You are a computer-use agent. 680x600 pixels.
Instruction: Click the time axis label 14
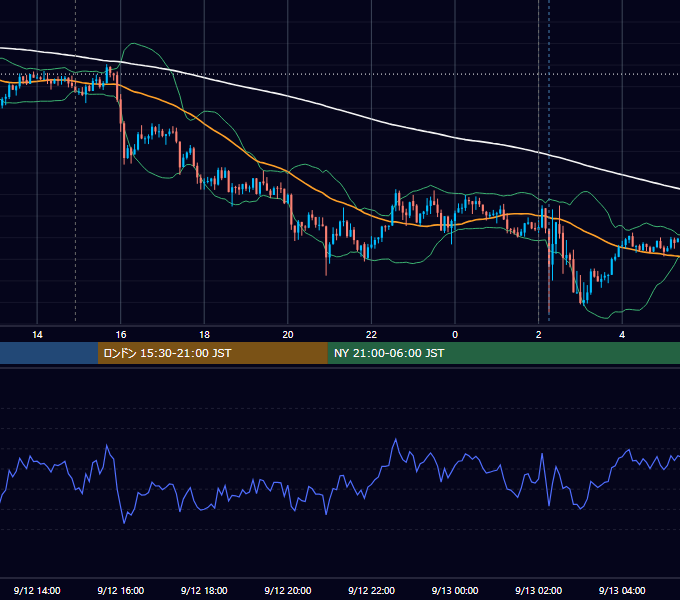point(37,334)
